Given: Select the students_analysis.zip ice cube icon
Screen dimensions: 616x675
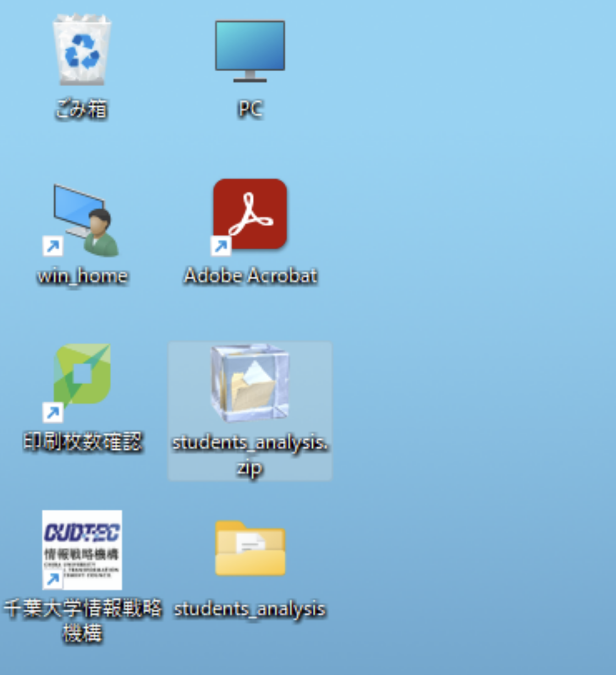Looking at the screenshot, I should (x=250, y=383).
